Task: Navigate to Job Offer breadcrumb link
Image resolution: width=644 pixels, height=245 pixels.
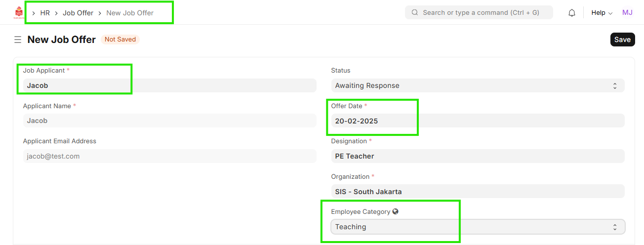Action: click(x=78, y=13)
